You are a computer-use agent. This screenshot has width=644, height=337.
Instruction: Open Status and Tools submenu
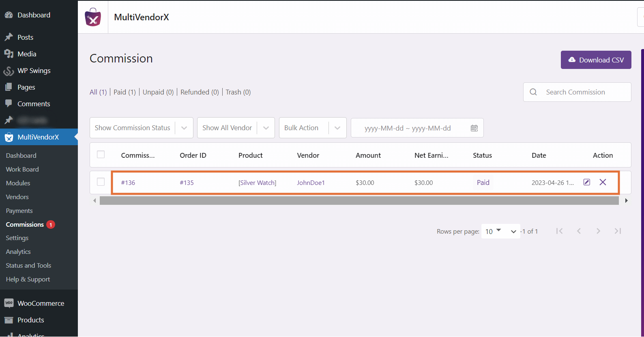[28, 266]
